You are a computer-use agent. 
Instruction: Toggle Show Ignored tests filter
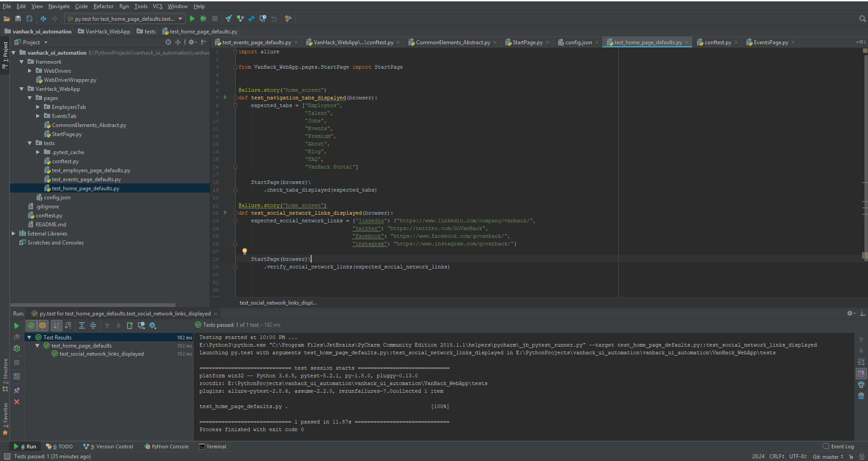(x=43, y=325)
